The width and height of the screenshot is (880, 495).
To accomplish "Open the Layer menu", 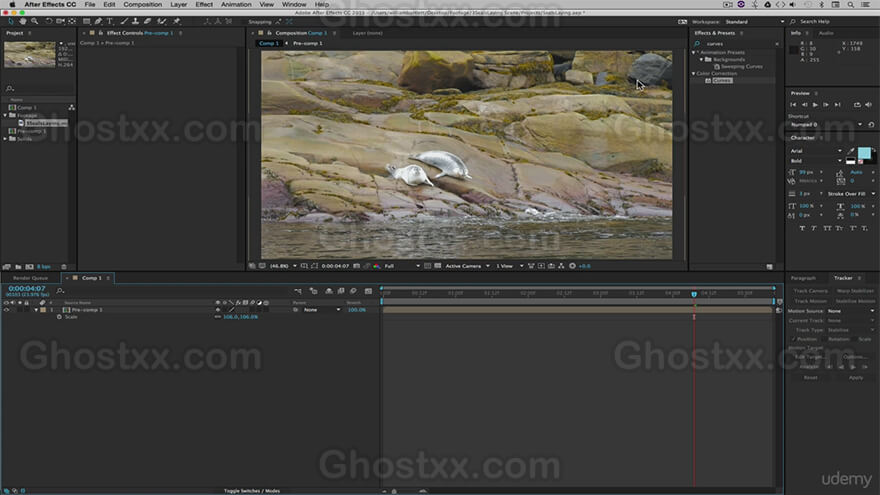I will coord(178,4).
